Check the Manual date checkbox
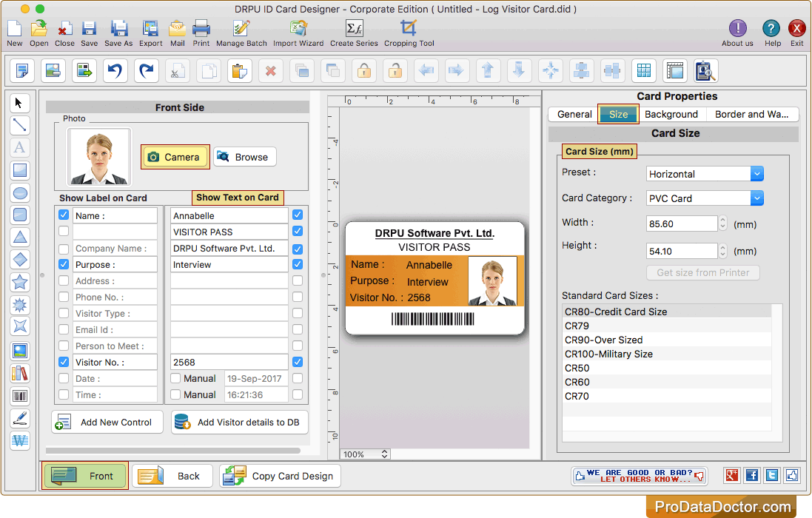812x518 pixels. click(x=175, y=378)
